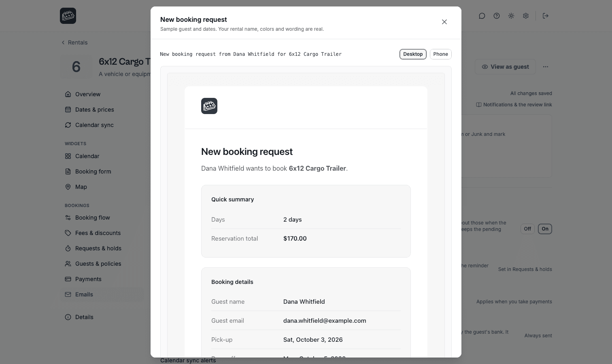Open the more options ellipsis menu
Image resolution: width=612 pixels, height=364 pixels.
(x=546, y=67)
